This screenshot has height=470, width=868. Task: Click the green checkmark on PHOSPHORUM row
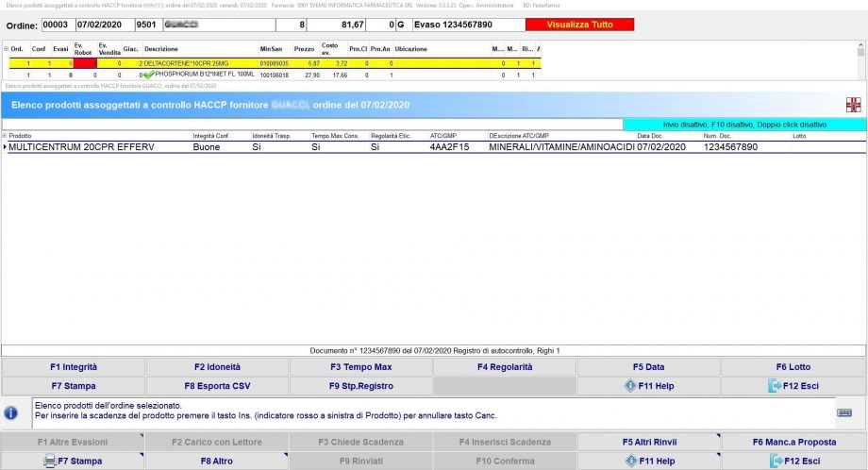[148, 74]
